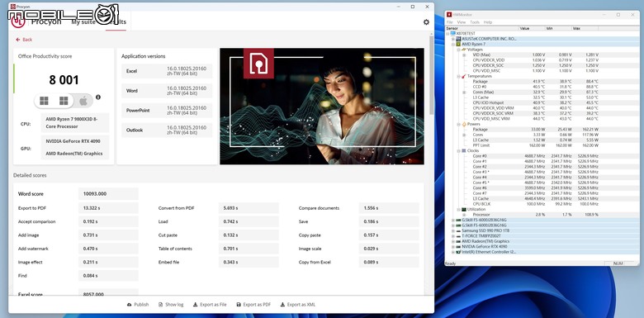644x318 pixels.
Task: Select the CPU IOD Hotspot row
Action: 542,102
